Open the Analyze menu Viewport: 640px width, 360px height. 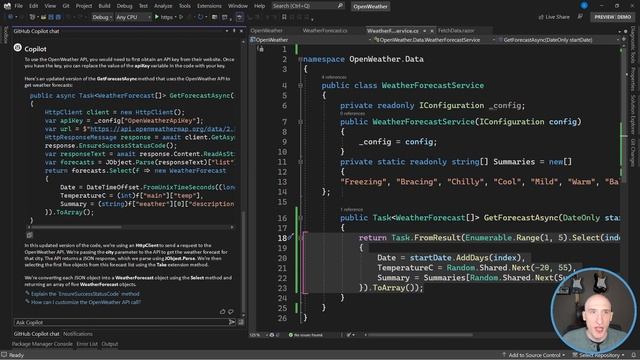163,6
